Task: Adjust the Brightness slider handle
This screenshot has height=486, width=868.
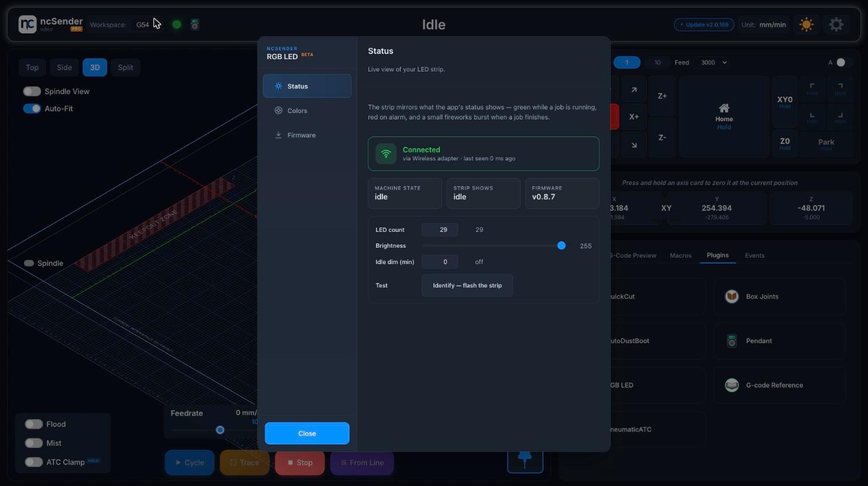Action: pos(561,245)
